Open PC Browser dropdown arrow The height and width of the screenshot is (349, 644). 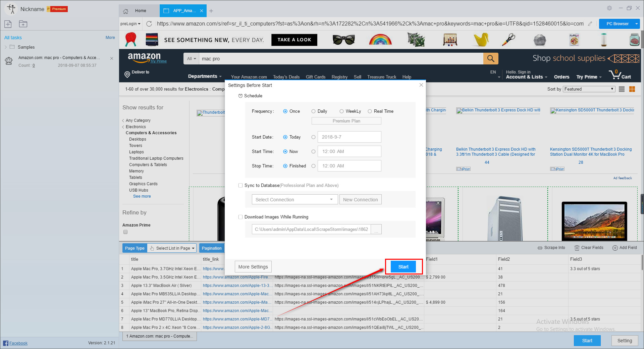(636, 24)
